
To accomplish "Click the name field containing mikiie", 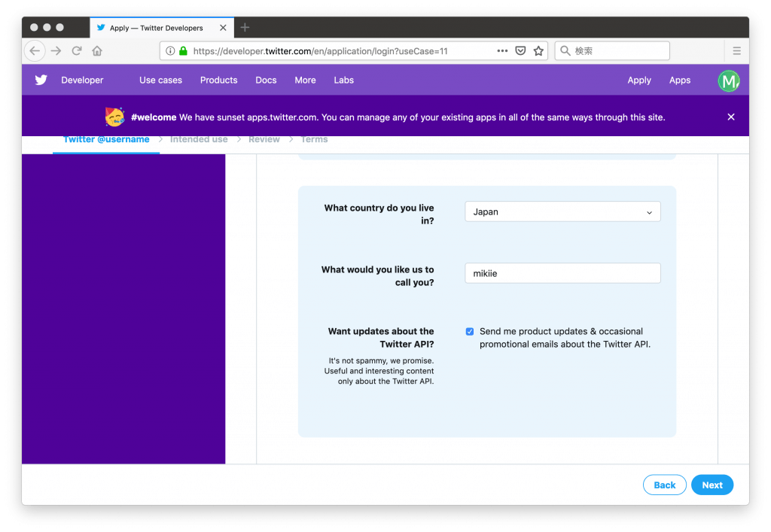I will coord(562,273).
